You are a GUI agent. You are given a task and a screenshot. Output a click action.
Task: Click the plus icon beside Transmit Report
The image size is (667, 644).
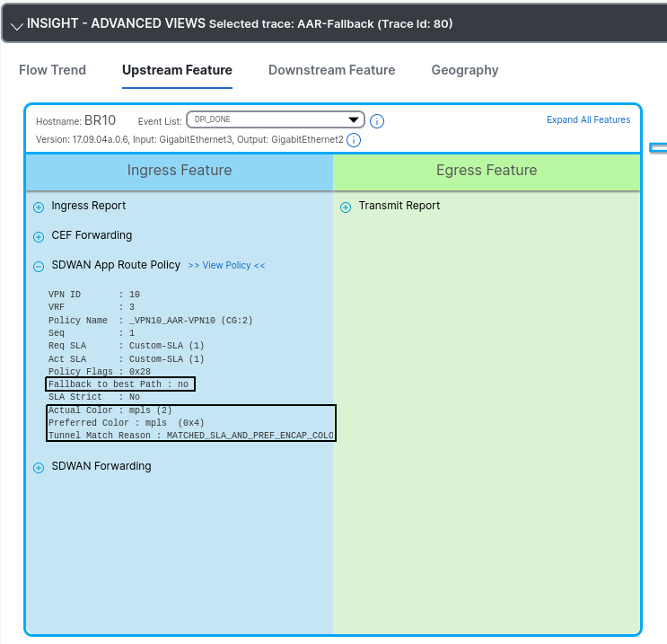pos(346,207)
